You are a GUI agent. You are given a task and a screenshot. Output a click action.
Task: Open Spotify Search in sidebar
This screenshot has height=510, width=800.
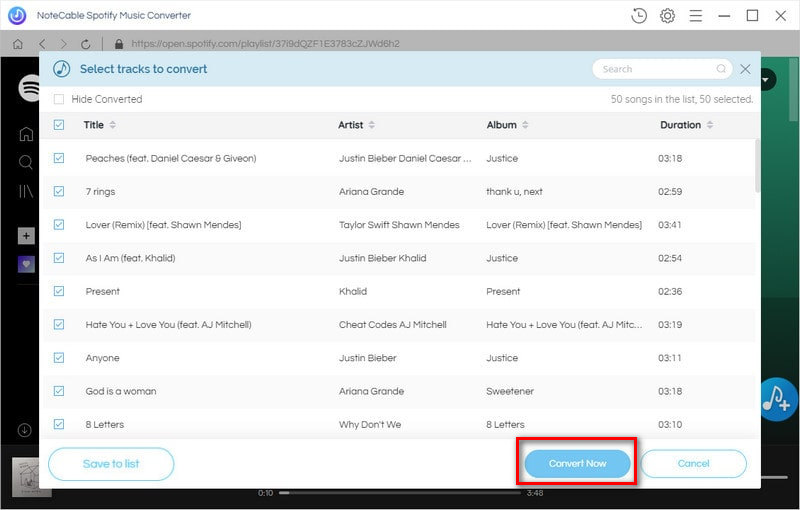[26, 162]
